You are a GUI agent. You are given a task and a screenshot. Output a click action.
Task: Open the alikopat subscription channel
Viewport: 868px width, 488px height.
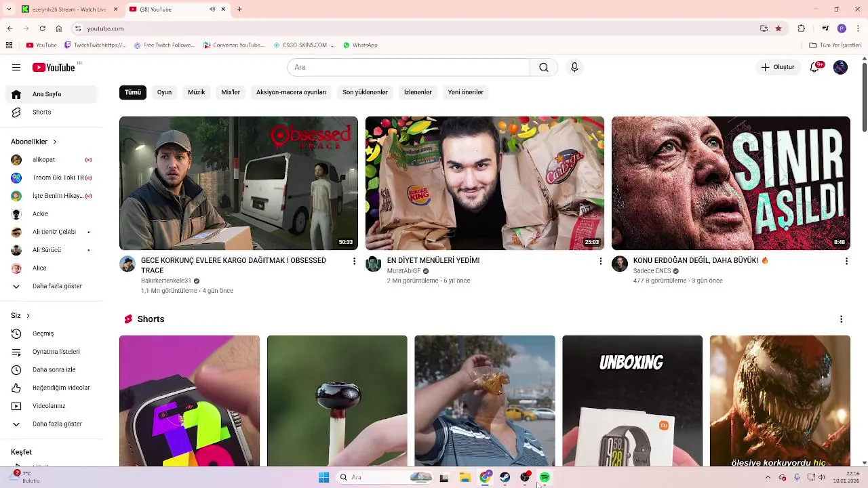point(52,160)
